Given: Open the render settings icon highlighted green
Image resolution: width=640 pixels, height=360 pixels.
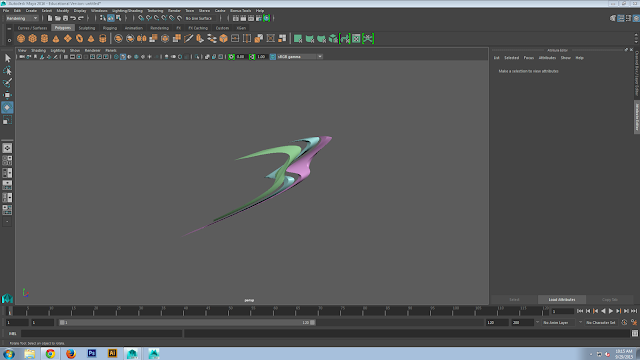Looking at the screenshot, I should [267, 18].
